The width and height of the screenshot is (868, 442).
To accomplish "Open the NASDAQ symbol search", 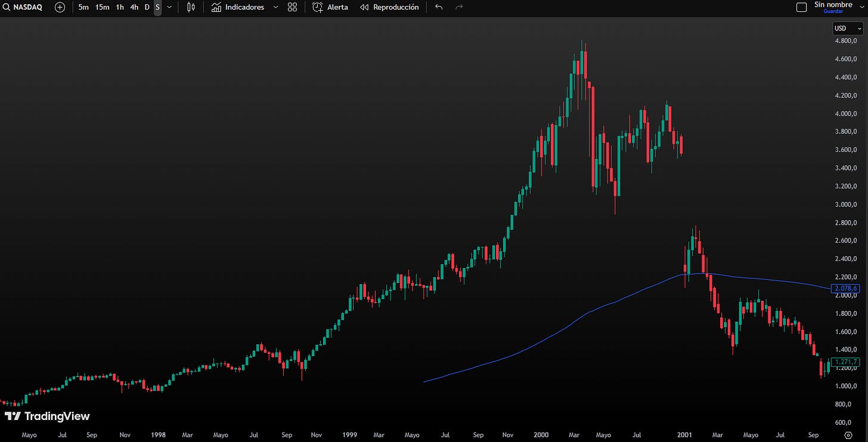I will coord(23,7).
